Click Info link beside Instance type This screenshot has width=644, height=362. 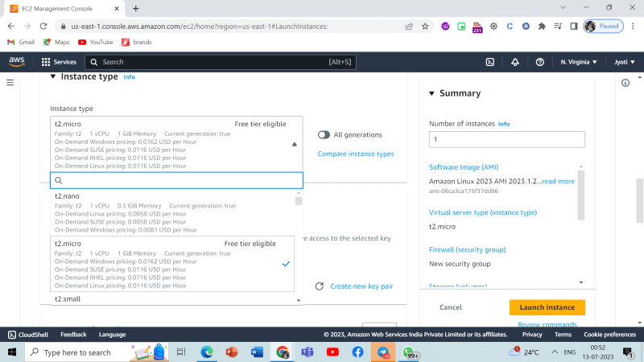tap(129, 77)
